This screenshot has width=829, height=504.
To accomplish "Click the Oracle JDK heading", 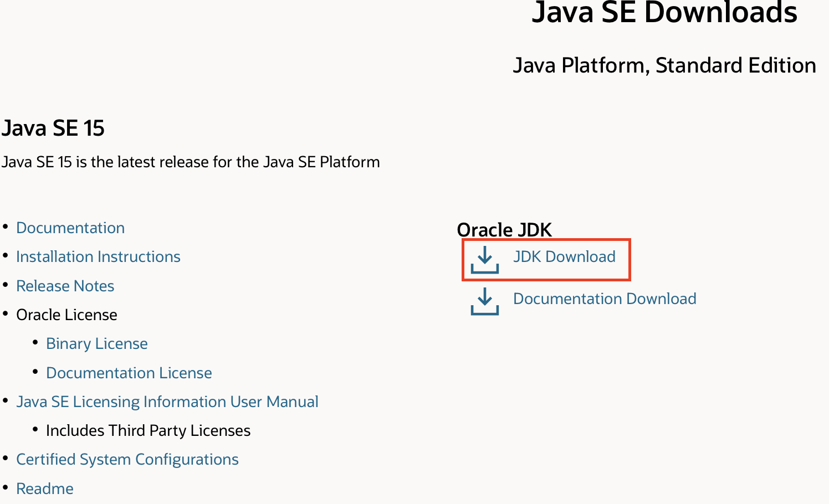I will coord(504,229).
